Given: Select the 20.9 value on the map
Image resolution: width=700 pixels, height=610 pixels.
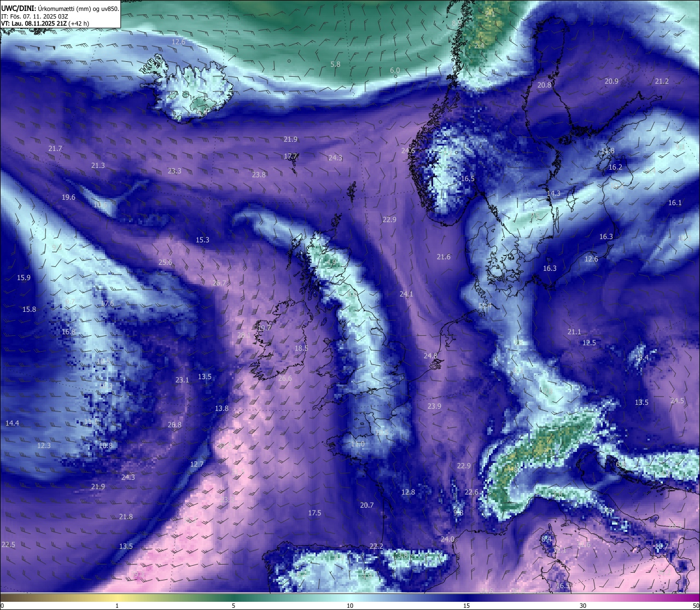Looking at the screenshot, I should coord(611,81).
